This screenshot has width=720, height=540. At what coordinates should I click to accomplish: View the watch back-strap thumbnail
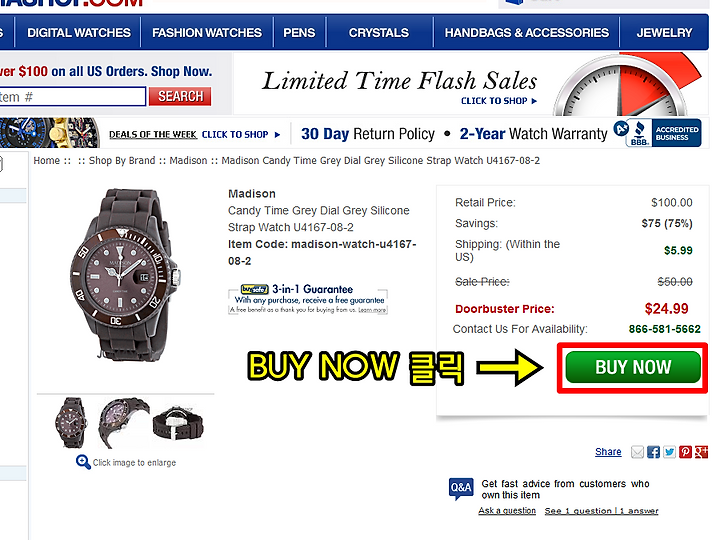178,423
